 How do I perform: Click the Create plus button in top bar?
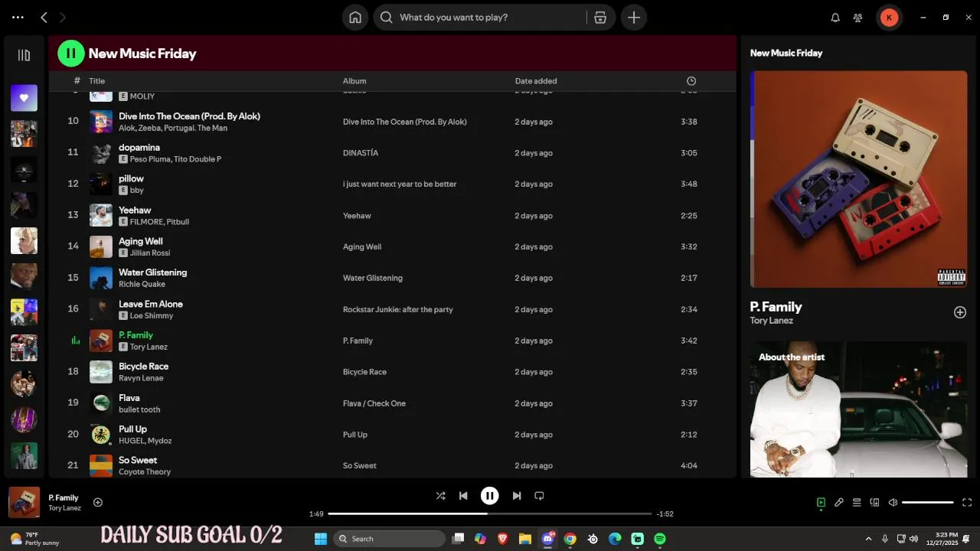634,18
